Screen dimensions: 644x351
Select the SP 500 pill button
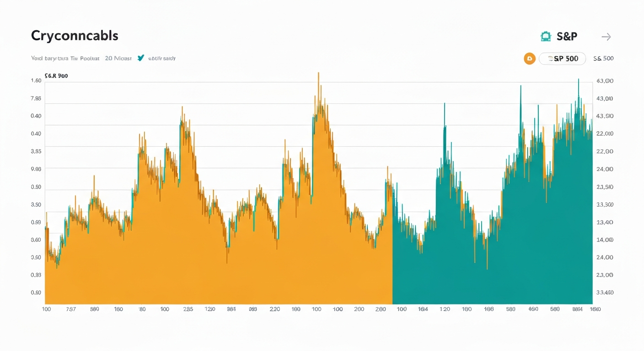562,58
